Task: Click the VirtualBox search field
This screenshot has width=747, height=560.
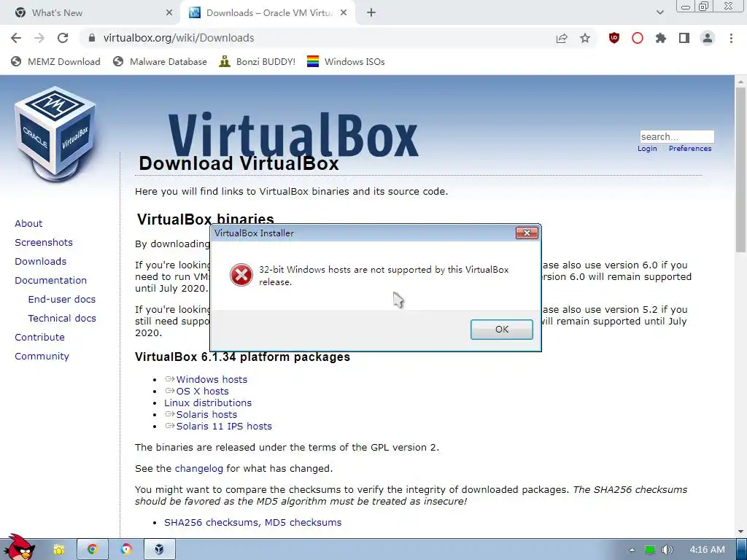Action: click(677, 136)
